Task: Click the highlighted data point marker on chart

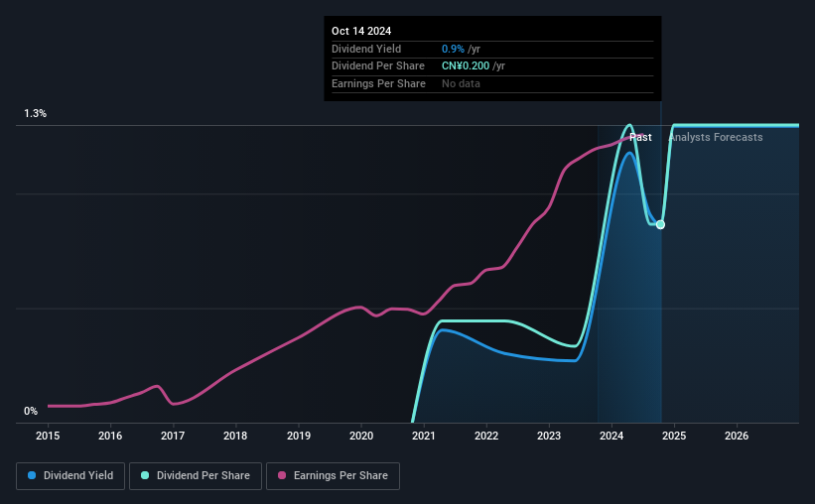Action: (x=660, y=224)
